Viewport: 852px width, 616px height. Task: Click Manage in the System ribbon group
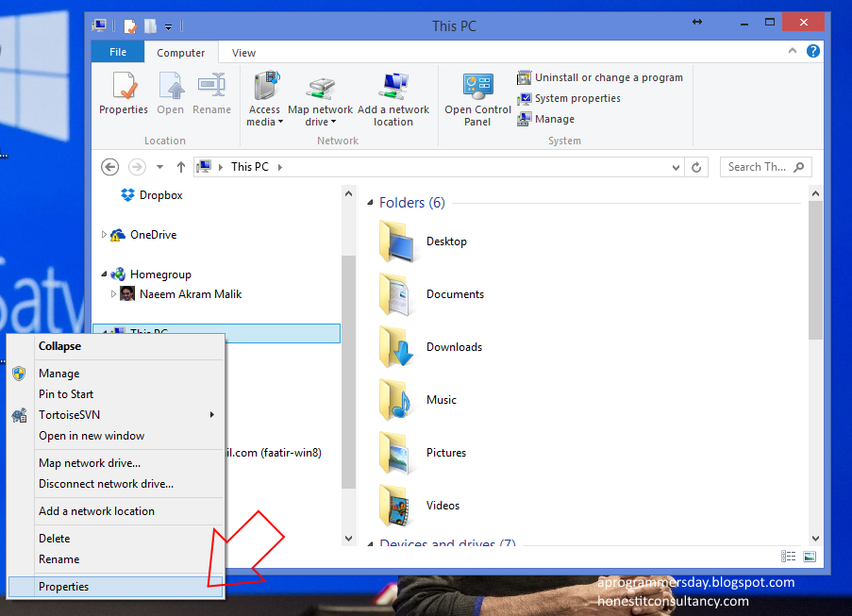point(545,119)
